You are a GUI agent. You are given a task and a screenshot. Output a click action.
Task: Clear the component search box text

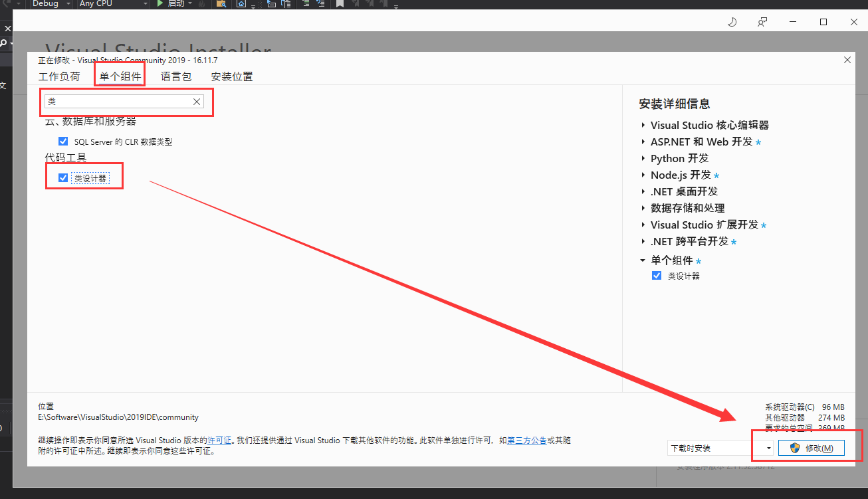[197, 102]
